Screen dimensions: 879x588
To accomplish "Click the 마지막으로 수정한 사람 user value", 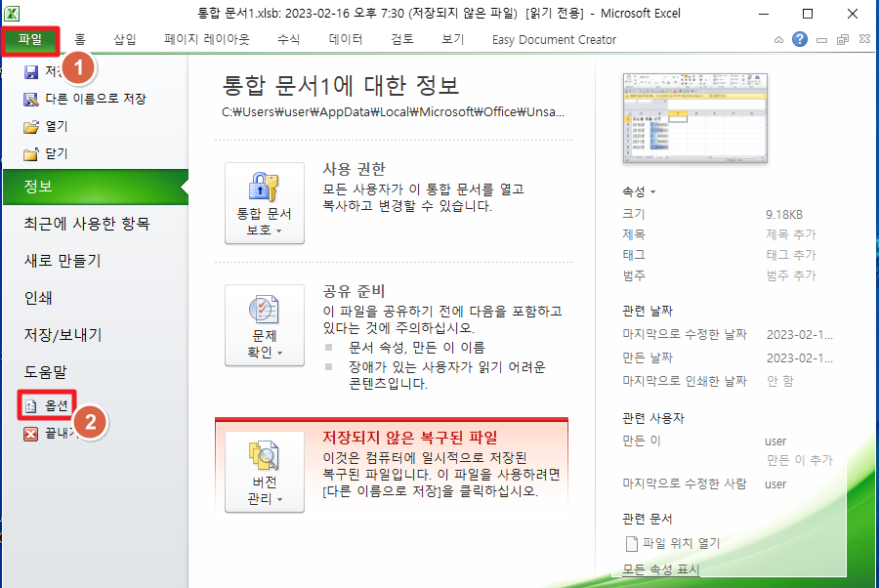I will coord(775,484).
